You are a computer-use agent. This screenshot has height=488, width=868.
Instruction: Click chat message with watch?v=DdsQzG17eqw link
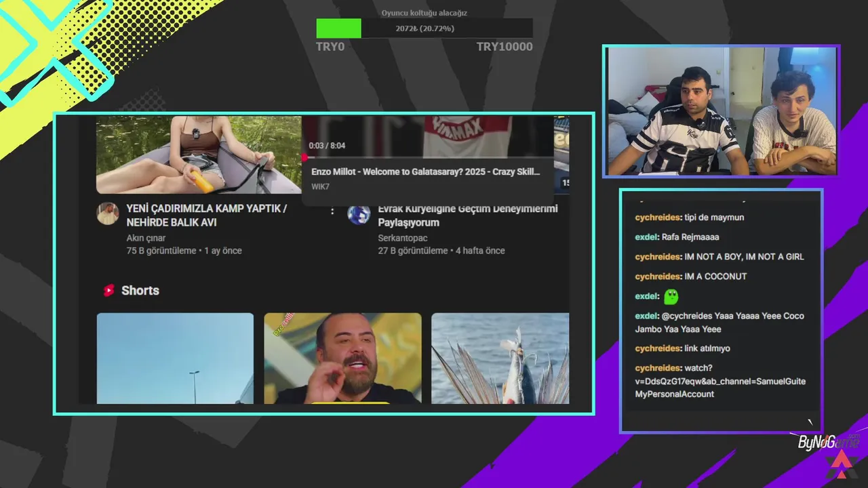(720, 381)
